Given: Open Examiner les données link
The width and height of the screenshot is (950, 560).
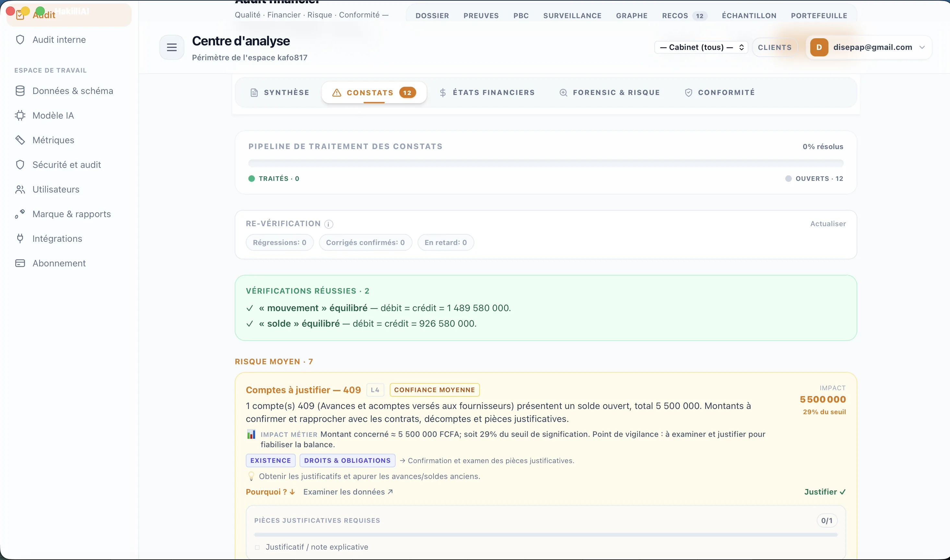Looking at the screenshot, I should (x=348, y=492).
